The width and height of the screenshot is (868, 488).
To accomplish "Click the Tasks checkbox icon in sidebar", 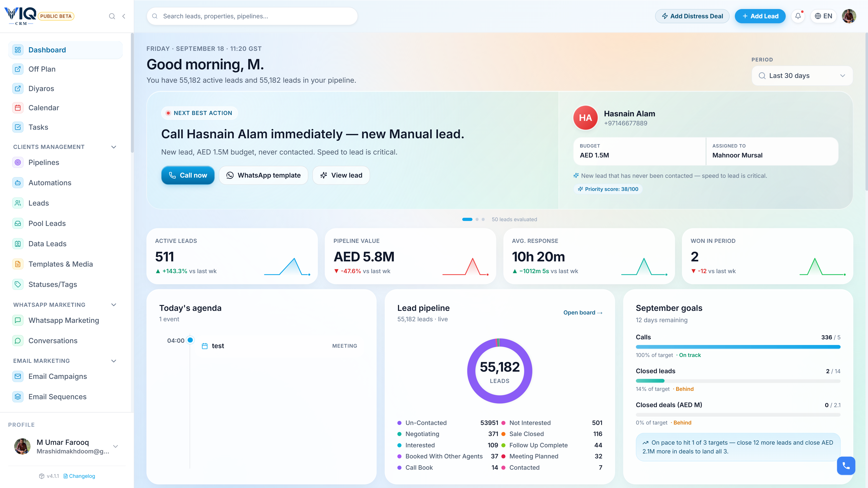I will coord(18,127).
